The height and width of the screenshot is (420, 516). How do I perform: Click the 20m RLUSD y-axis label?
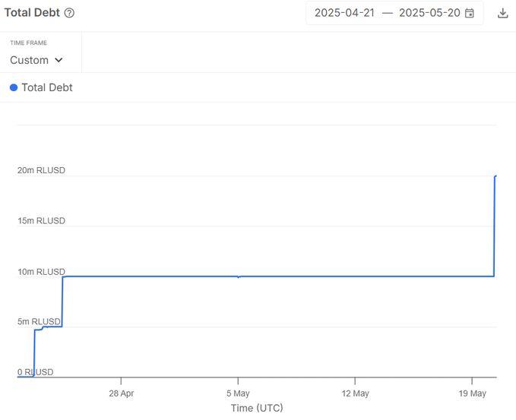click(x=41, y=170)
